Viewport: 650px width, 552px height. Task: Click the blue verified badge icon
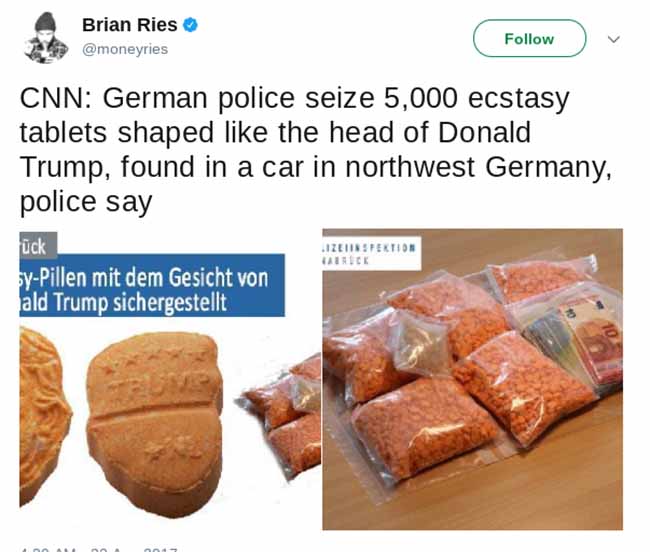coord(190,25)
